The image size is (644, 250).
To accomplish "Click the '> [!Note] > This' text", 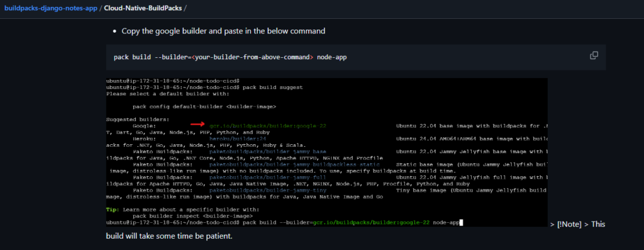I will click(x=578, y=225).
